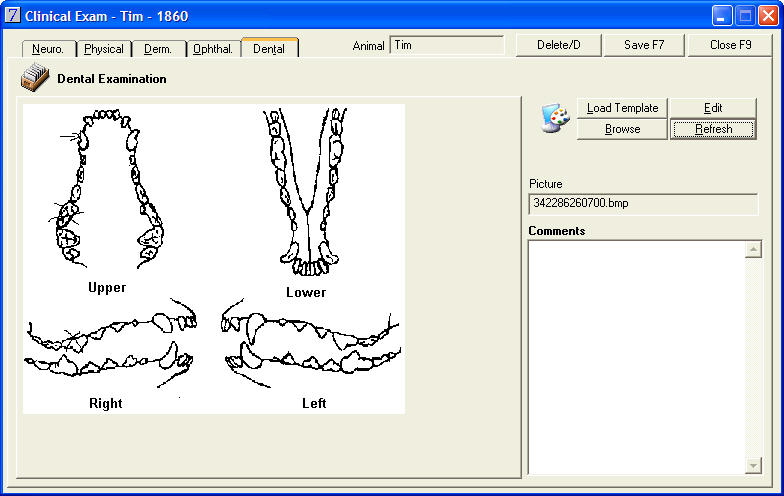Click the Comments scrollbar down arrow

(753, 466)
